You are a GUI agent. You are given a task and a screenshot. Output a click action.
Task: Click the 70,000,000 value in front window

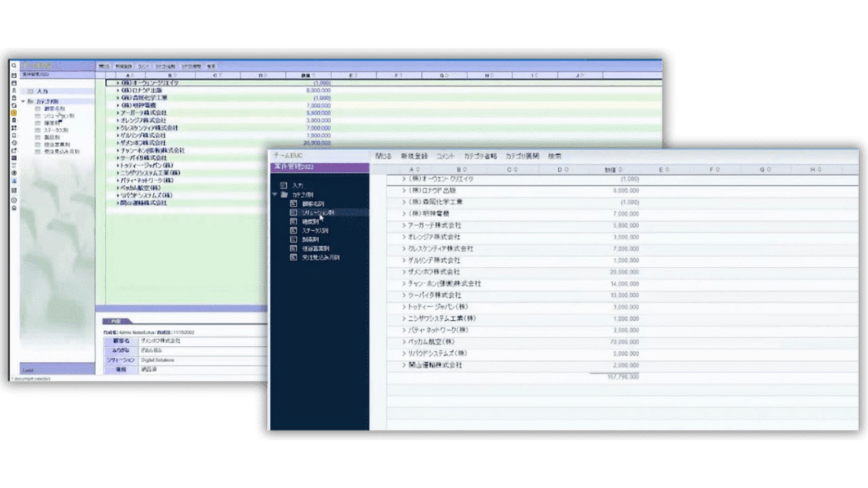coord(624,342)
